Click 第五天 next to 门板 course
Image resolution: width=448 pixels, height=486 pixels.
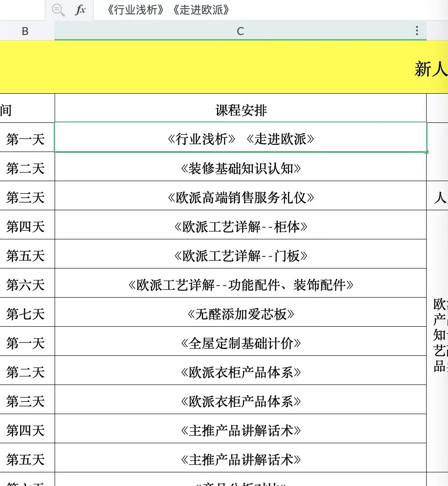pos(25,256)
